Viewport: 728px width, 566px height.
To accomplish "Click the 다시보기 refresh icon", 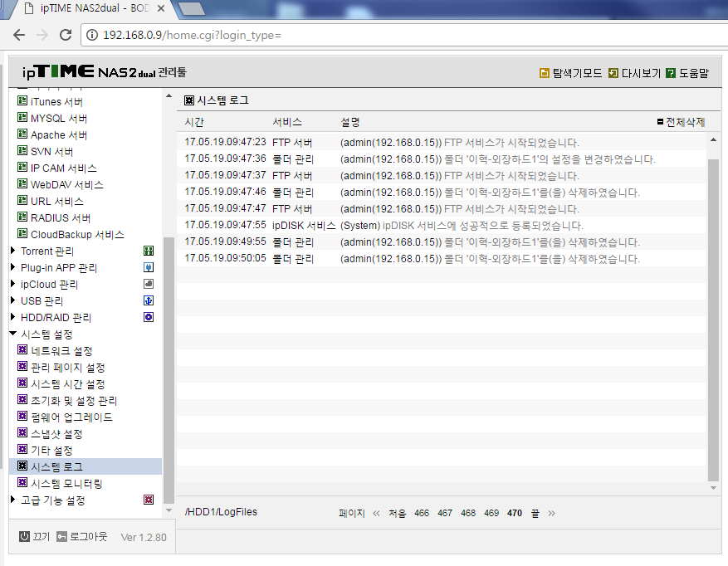I will click(613, 73).
